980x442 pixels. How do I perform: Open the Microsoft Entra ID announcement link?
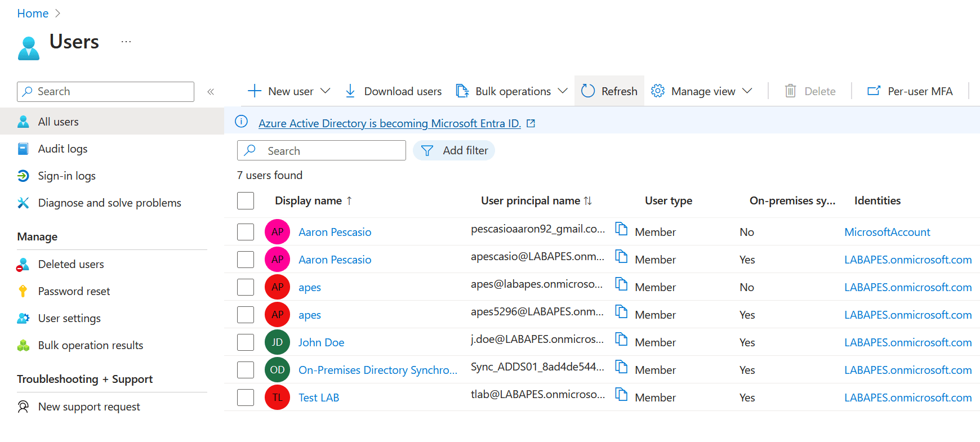pyautogui.click(x=389, y=123)
